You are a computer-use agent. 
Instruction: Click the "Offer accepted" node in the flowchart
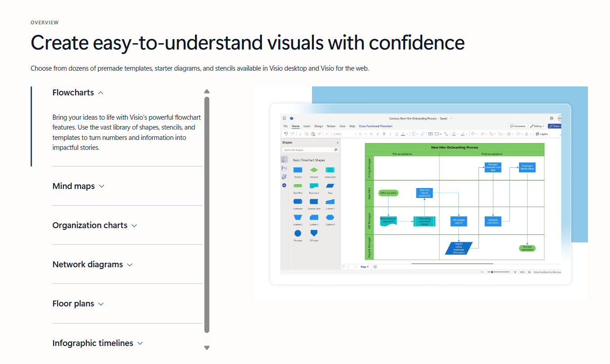coord(388,193)
